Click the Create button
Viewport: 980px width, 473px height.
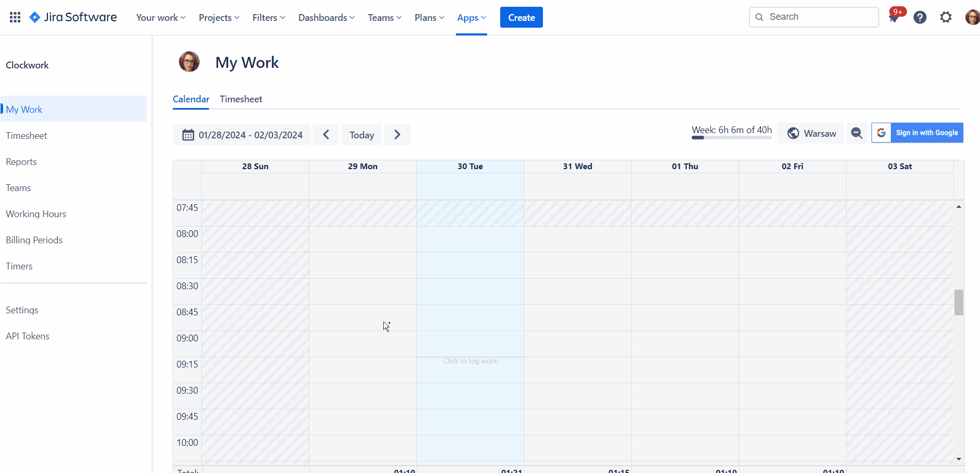[521, 17]
